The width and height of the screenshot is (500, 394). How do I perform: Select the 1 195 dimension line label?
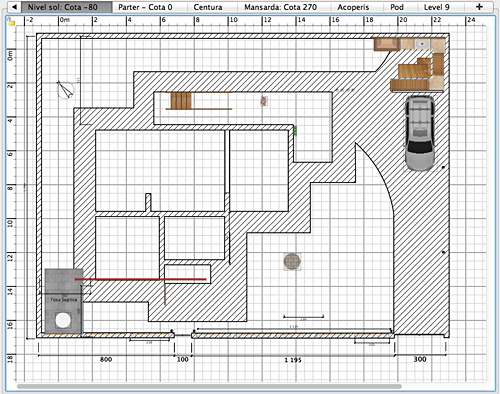pyautogui.click(x=293, y=360)
